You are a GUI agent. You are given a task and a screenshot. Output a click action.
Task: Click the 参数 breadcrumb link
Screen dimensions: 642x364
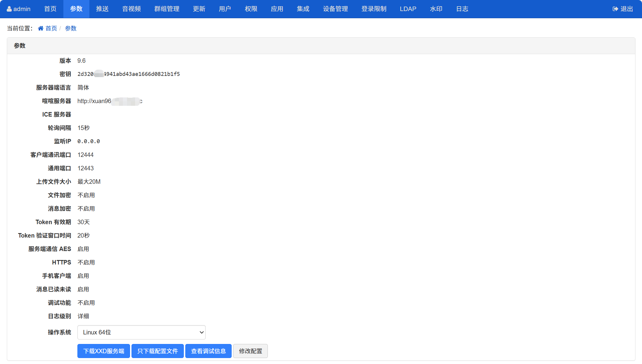[71, 28]
